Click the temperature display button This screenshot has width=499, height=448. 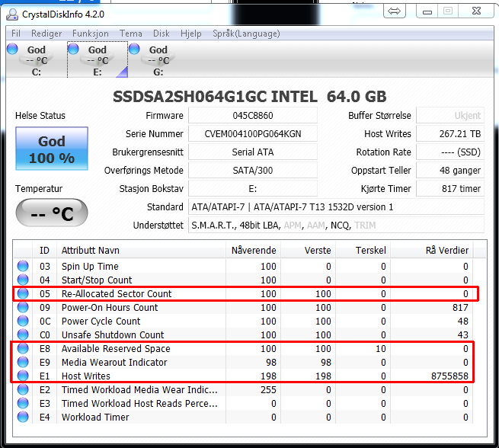pyautogui.click(x=52, y=213)
